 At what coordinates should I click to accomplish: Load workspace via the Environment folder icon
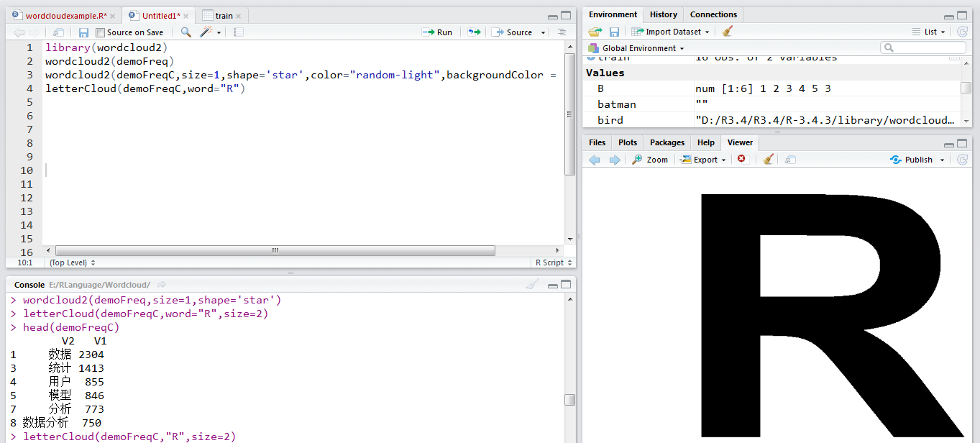pos(595,32)
